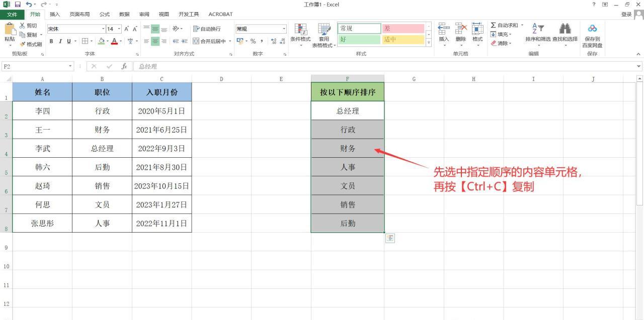Click the decrease indent icon
The width and height of the screenshot is (644, 320).
(176, 41)
